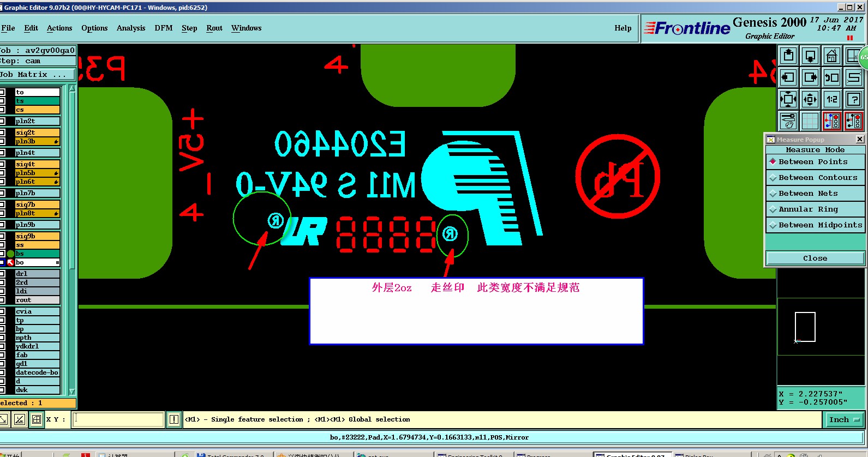This screenshot has height=457, width=868.
Task: Click the exclamation mark icon
Action: [x=174, y=419]
